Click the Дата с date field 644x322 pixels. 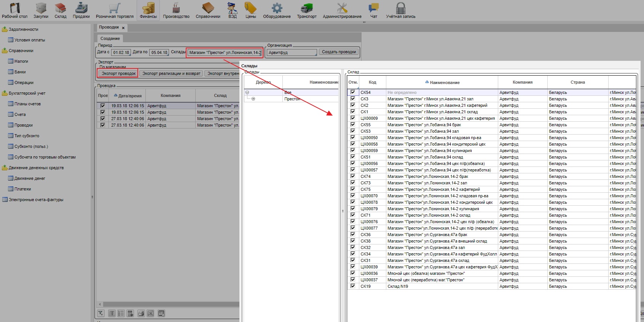point(121,52)
